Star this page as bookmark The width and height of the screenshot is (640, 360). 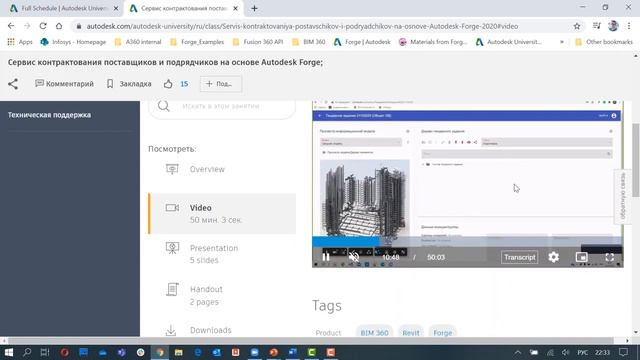click(x=577, y=26)
